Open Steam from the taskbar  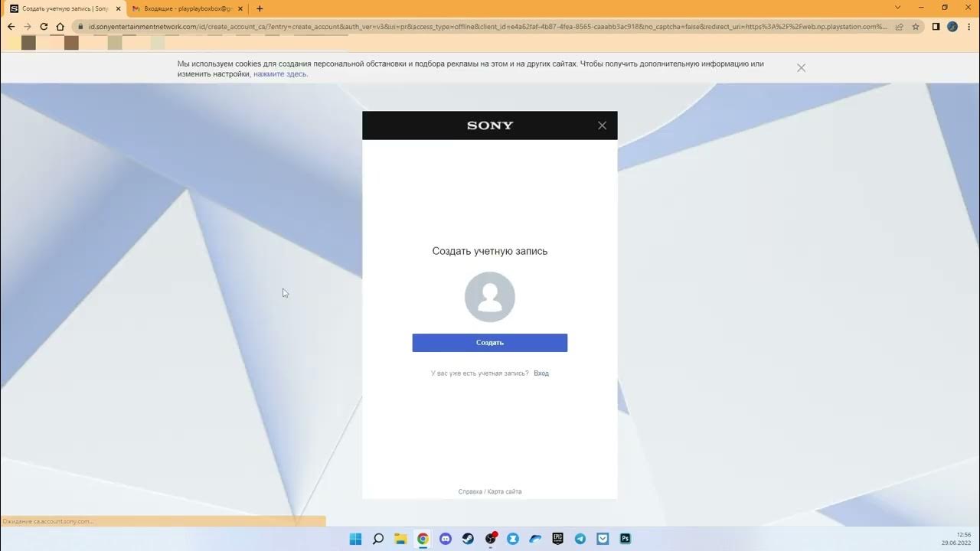pyautogui.click(x=468, y=539)
